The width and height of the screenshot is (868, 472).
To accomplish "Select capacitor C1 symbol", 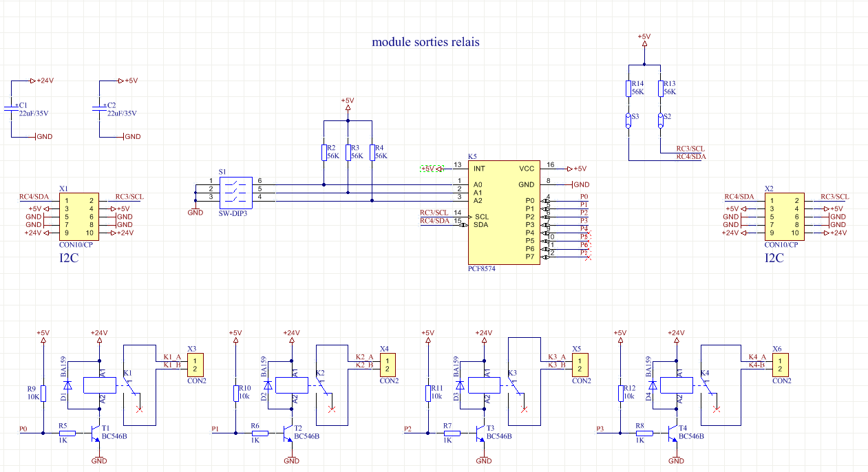I will [x=11, y=109].
